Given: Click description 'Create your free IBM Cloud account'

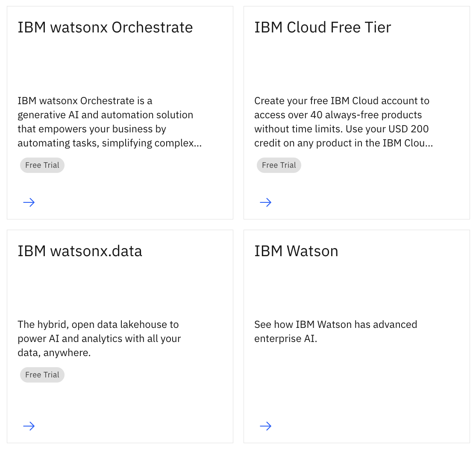Looking at the screenshot, I should [344, 122].
